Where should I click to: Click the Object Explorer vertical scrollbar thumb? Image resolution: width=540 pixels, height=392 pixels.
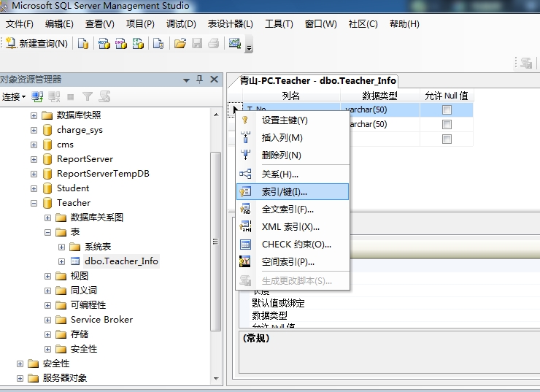click(x=216, y=241)
